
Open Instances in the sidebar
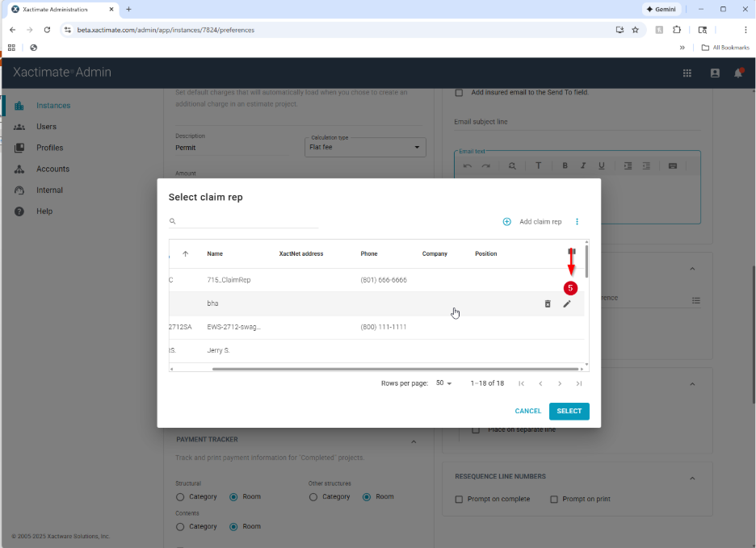coord(53,106)
